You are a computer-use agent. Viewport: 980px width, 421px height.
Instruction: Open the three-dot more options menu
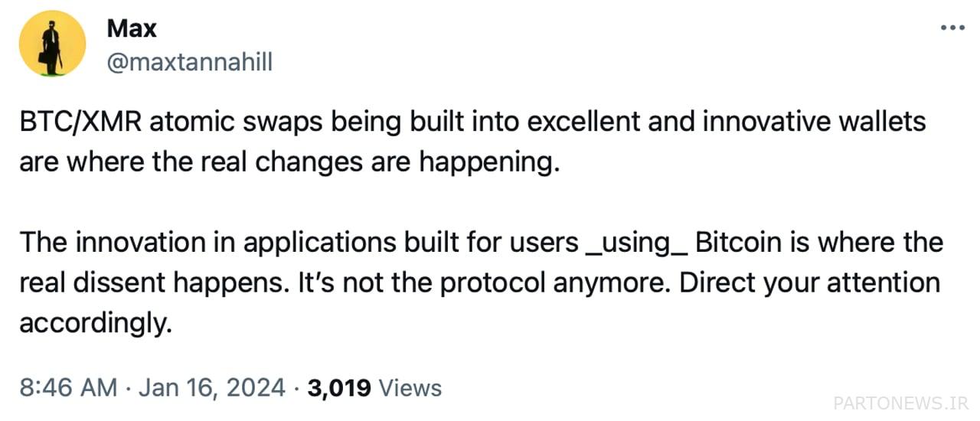[x=952, y=28]
